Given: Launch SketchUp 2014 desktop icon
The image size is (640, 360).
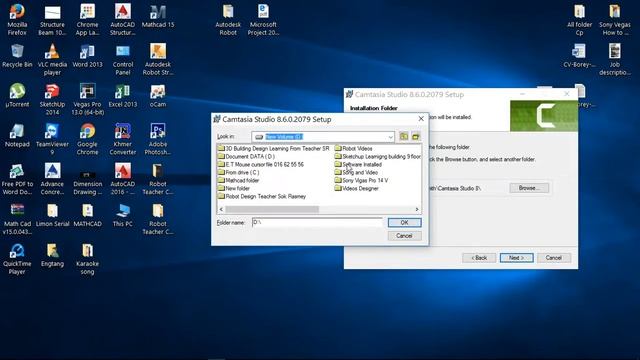Looking at the screenshot, I should tap(52, 100).
